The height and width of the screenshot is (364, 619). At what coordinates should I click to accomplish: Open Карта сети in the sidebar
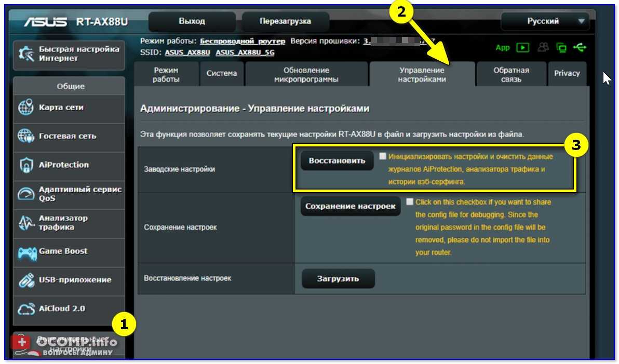coord(69,108)
